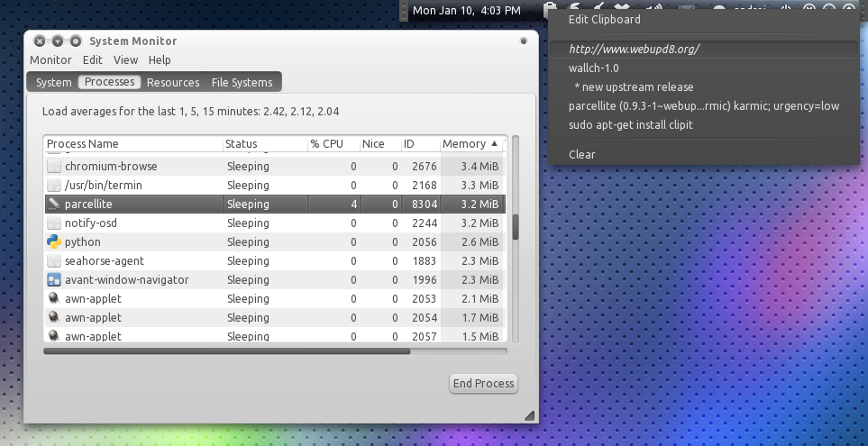Switch to the Resources tab
The image size is (868, 446).
pyautogui.click(x=173, y=83)
